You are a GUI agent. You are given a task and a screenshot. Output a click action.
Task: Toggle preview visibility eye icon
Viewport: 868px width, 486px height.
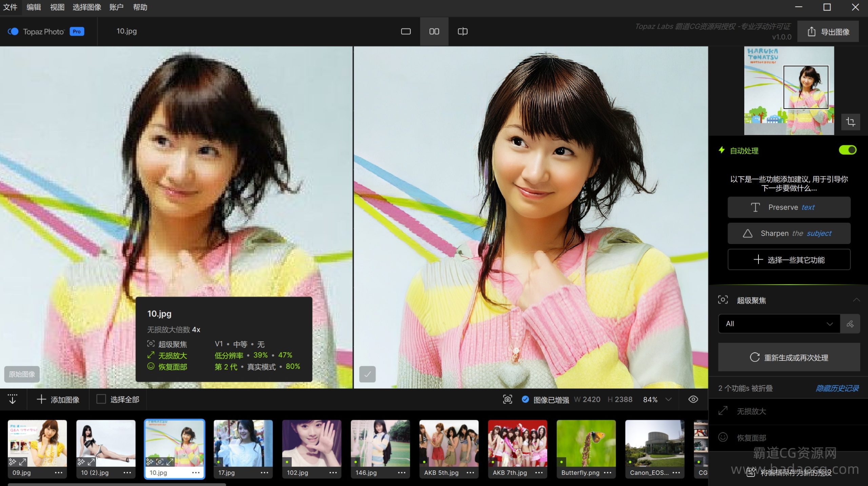click(x=693, y=399)
